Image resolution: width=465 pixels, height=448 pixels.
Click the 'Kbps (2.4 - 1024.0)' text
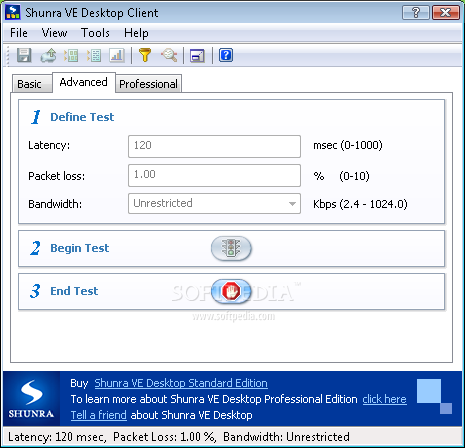[360, 204]
